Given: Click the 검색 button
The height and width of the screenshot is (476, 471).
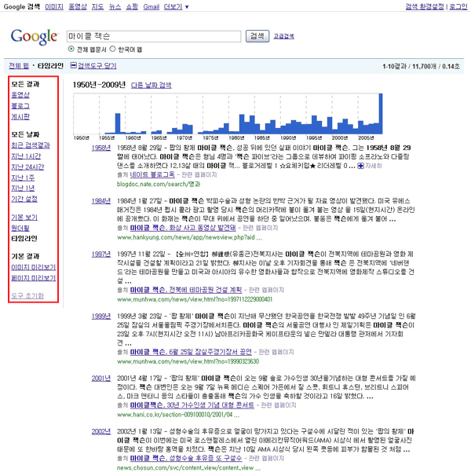Looking at the screenshot, I should pyautogui.click(x=257, y=36).
